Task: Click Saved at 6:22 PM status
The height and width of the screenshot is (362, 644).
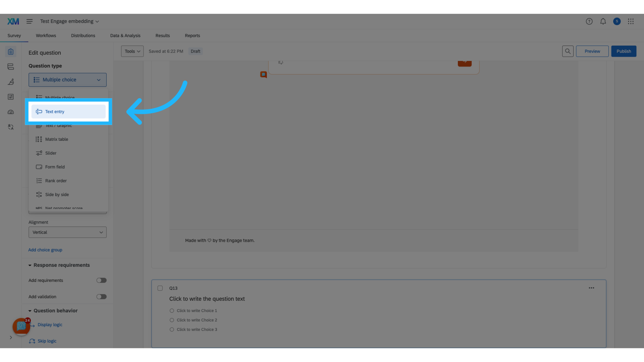Action: [x=166, y=51]
